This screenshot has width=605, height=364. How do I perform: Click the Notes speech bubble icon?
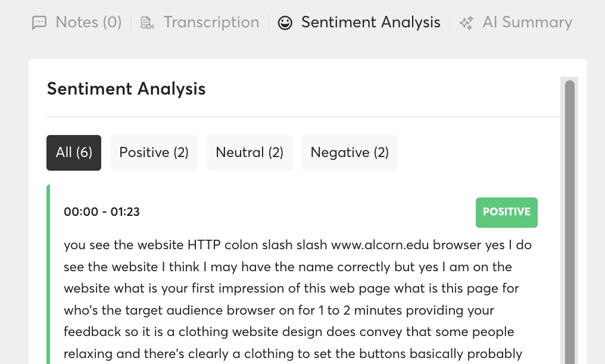click(x=39, y=23)
